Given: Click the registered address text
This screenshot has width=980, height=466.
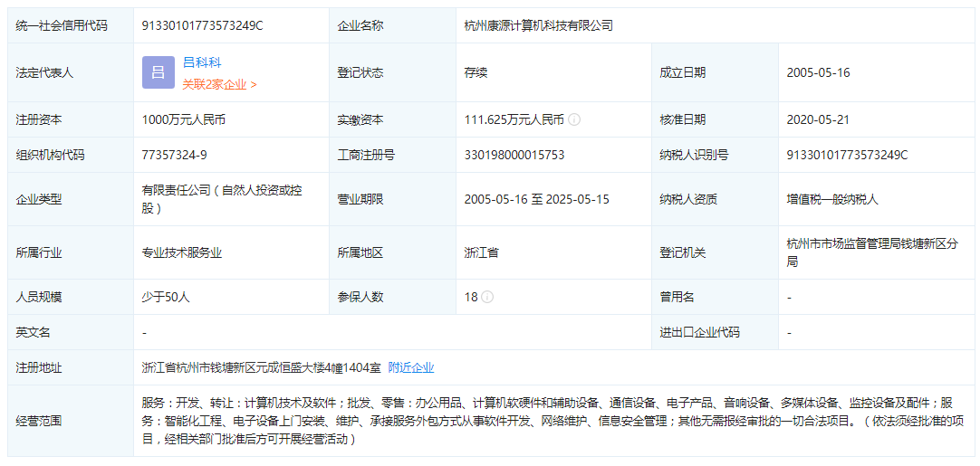Looking at the screenshot, I should (x=261, y=367).
